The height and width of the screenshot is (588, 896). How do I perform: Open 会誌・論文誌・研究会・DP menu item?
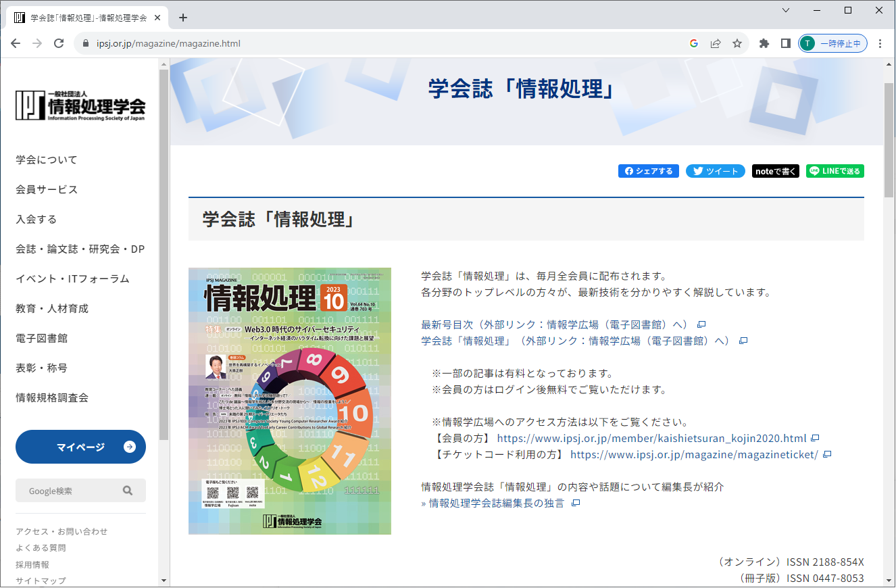(x=80, y=249)
